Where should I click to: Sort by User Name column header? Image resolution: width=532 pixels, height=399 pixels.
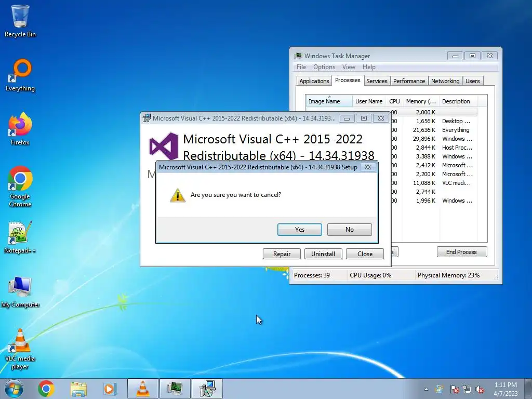[369, 101]
